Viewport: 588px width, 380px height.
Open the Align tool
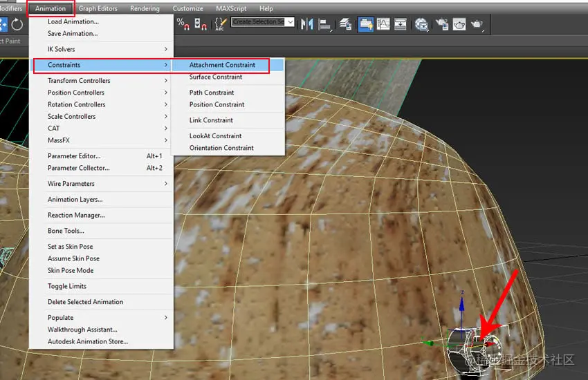324,24
